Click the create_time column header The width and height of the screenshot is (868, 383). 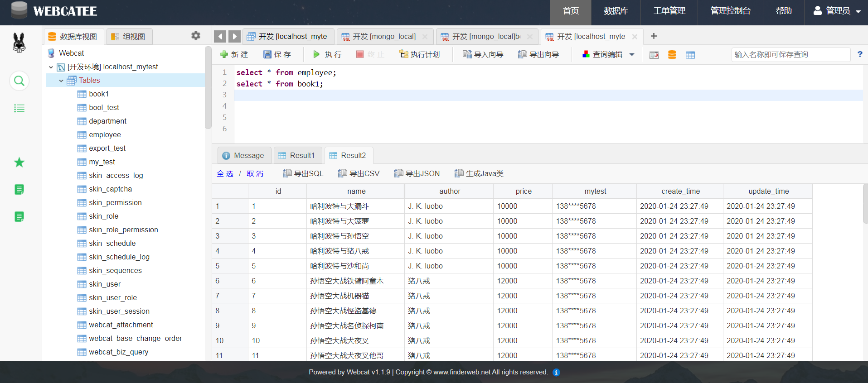(x=680, y=191)
